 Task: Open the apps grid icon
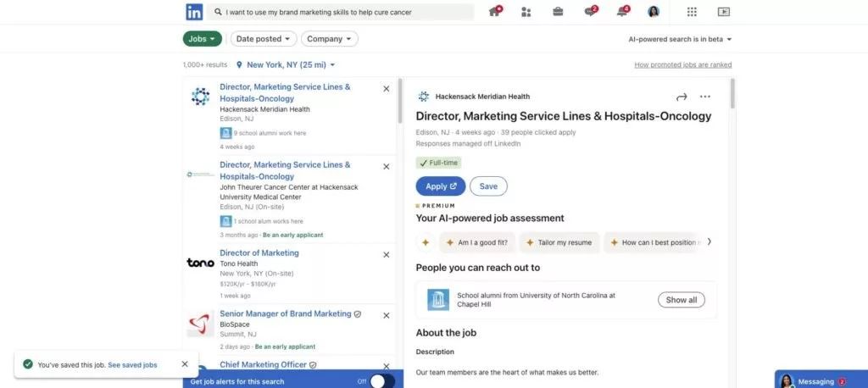(x=692, y=12)
